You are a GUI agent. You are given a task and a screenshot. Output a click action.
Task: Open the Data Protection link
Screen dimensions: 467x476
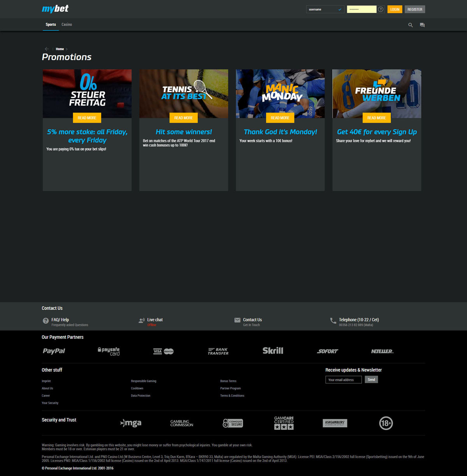(x=140, y=396)
